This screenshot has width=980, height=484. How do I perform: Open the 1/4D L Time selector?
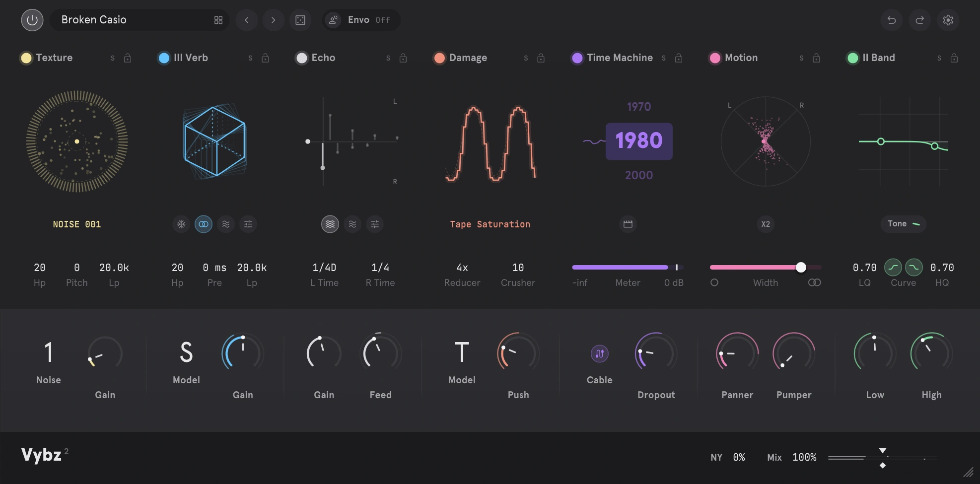coord(324,268)
